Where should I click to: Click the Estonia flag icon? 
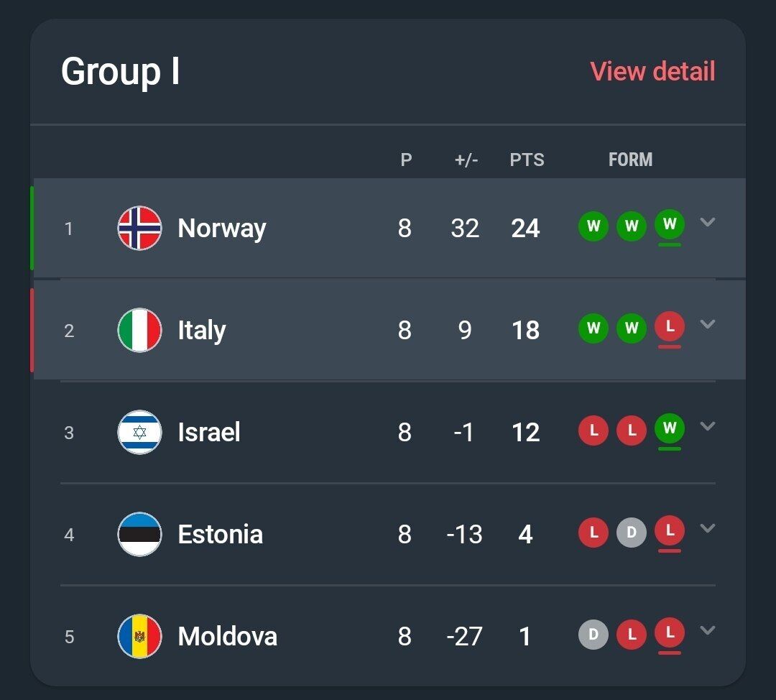pyautogui.click(x=139, y=535)
